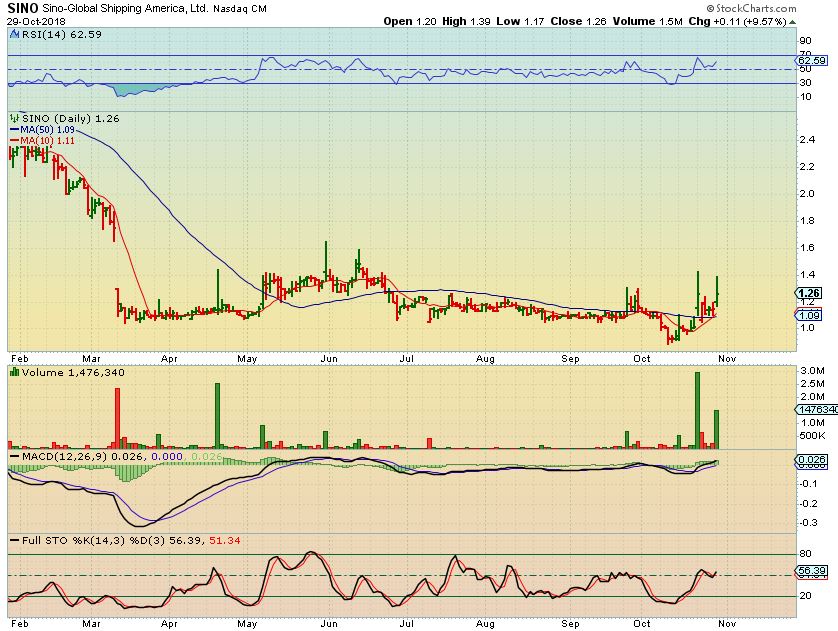Click the red MA(10) legend line marker
Viewport: 838px width, 631px height.
14,141
